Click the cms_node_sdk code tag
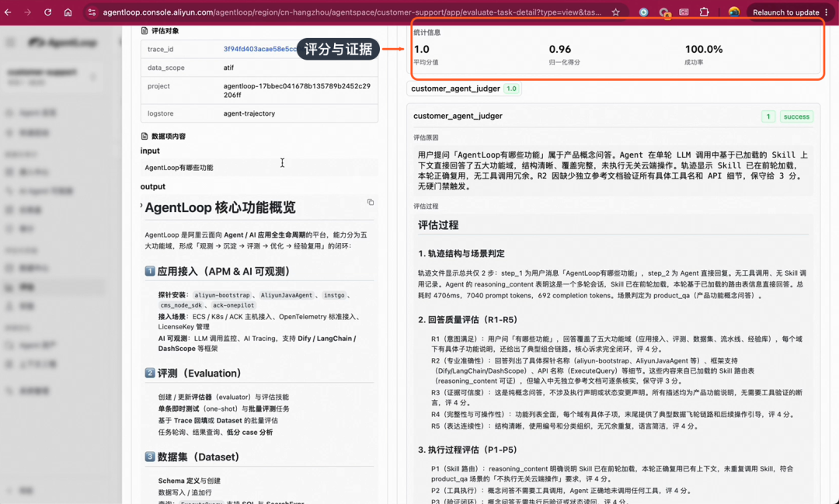This screenshot has height=504, width=839. click(x=181, y=305)
